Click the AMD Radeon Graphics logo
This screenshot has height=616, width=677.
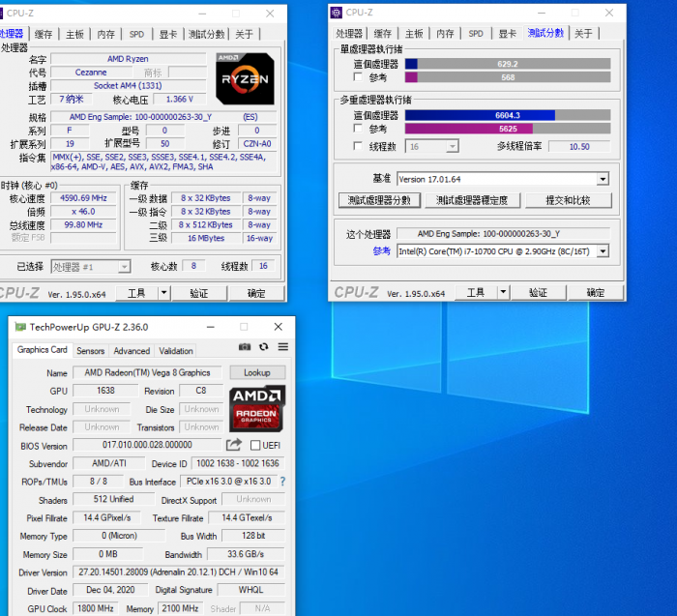tap(256, 408)
